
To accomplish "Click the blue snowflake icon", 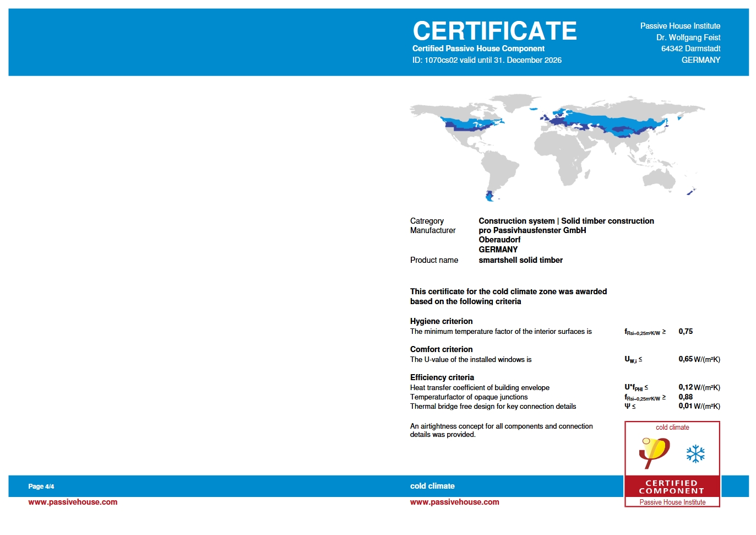I will 695,454.
